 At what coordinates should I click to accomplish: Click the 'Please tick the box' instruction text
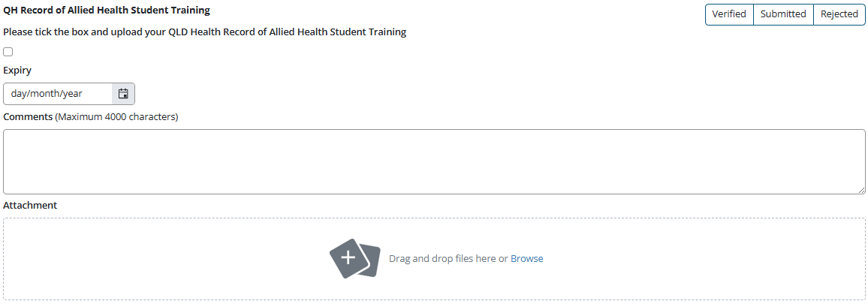[x=205, y=32]
